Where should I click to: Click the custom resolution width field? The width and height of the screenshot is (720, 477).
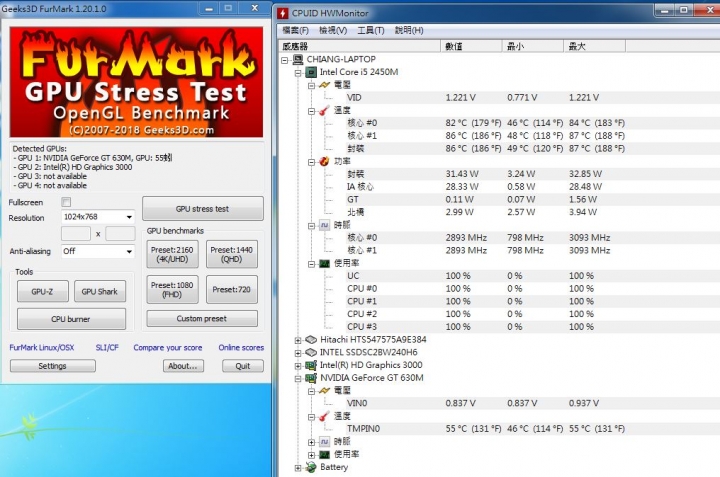[x=76, y=234]
